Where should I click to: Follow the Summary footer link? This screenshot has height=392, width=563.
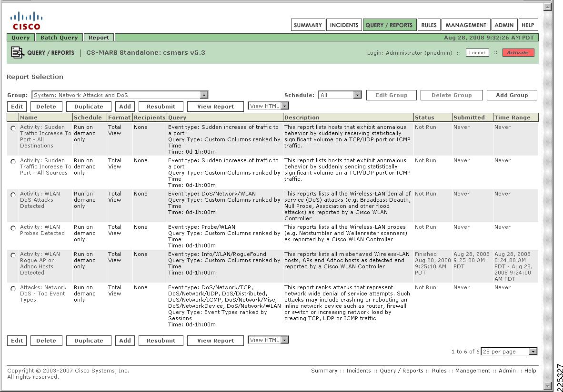[324, 371]
